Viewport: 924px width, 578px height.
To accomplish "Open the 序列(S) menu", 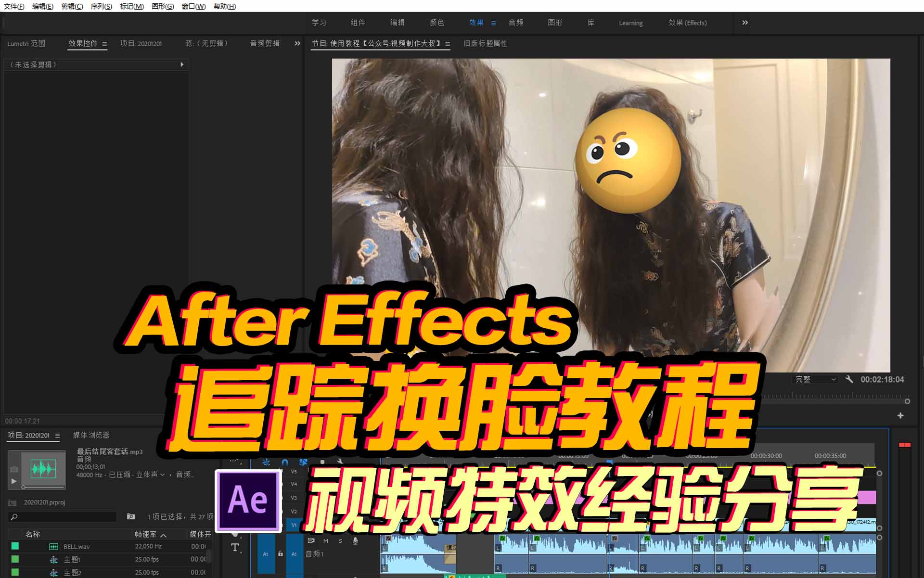I will tap(102, 6).
